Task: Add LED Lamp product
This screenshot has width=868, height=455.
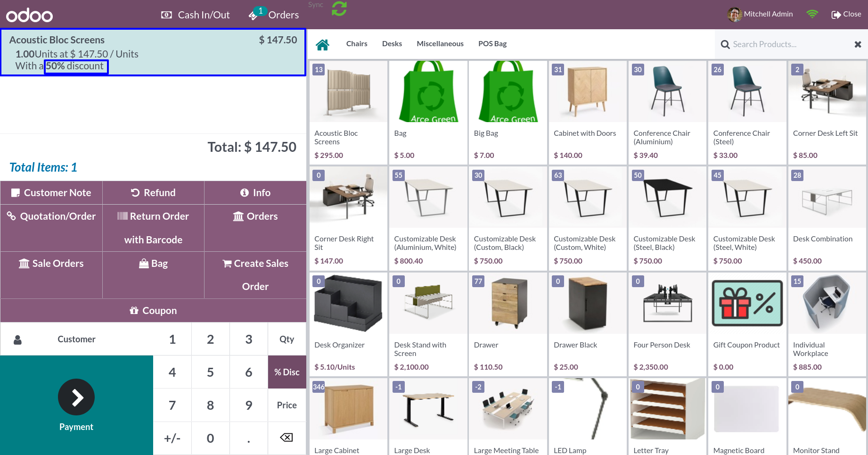Action: pyautogui.click(x=588, y=416)
